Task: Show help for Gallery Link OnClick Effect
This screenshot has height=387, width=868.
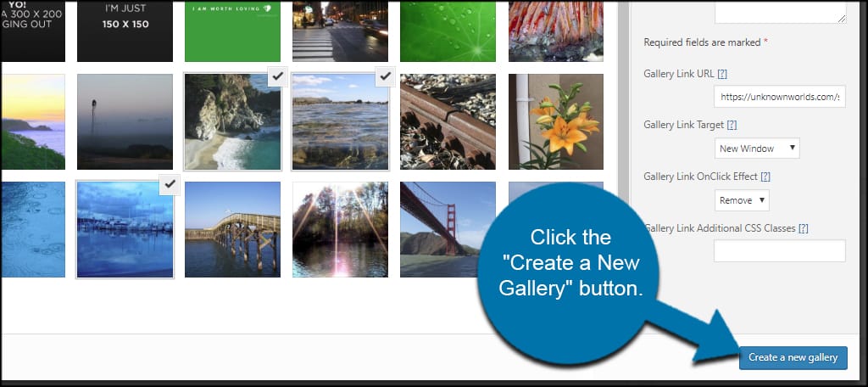Action: (x=765, y=177)
